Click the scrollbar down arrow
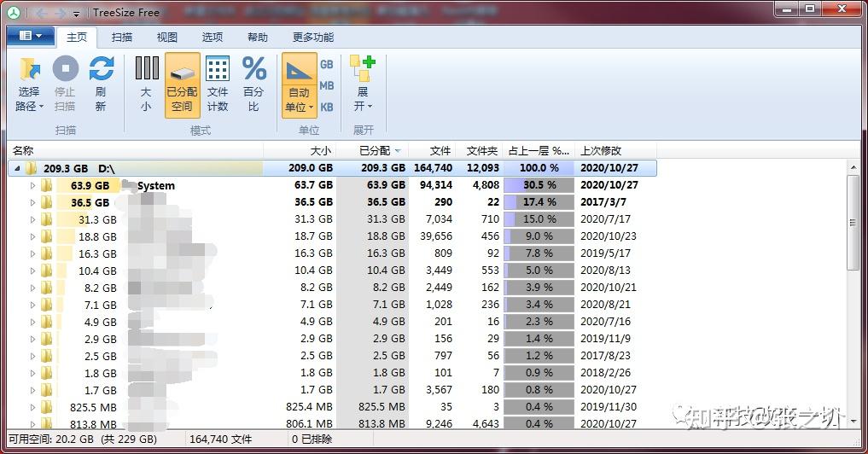This screenshot has width=868, height=454. pyautogui.click(x=853, y=422)
